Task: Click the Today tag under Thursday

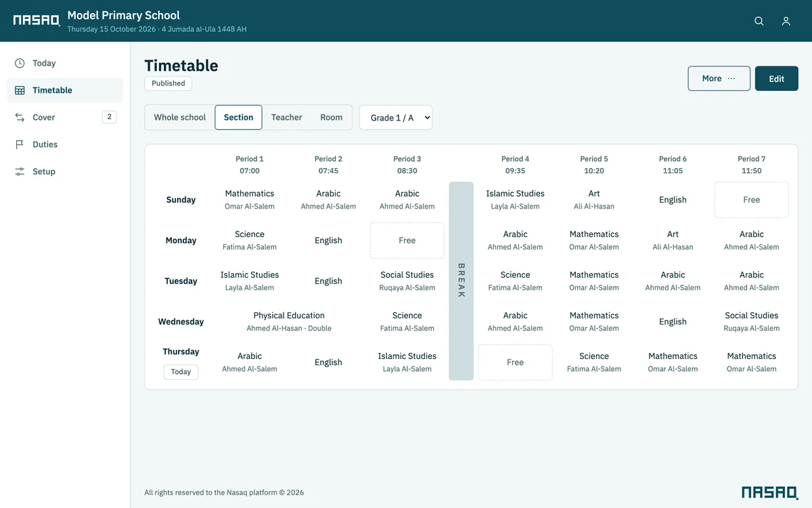Action: point(181,372)
